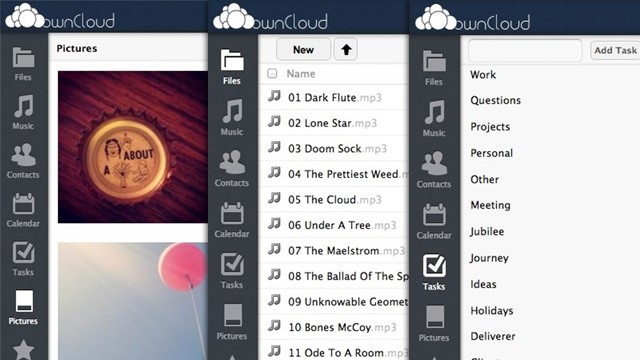Click the music note icon beside 01 Dark Flute
The image size is (640, 360).
274,96
